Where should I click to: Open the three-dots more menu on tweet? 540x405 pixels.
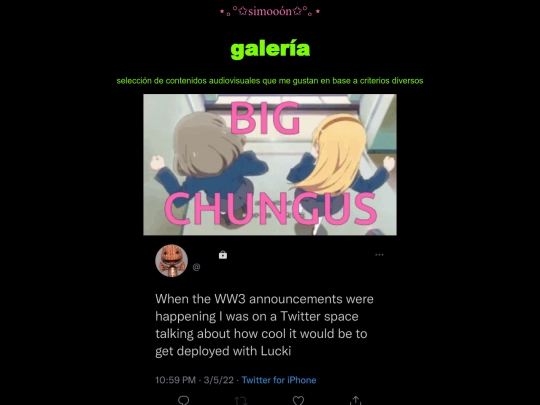[379, 255]
